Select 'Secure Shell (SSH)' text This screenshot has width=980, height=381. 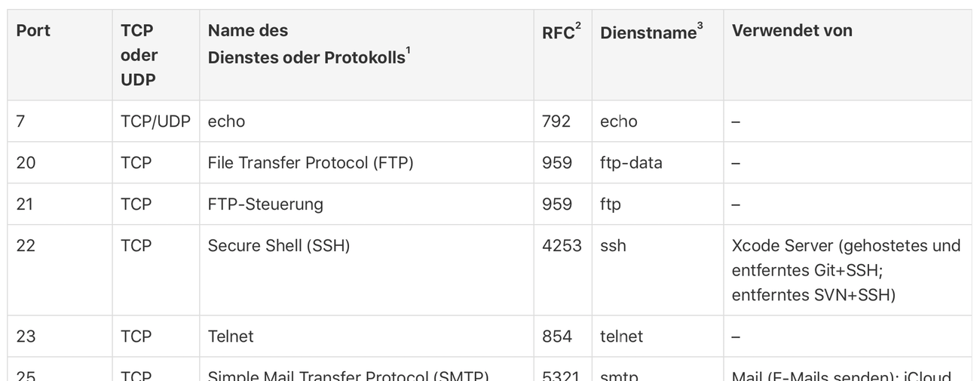click(279, 245)
